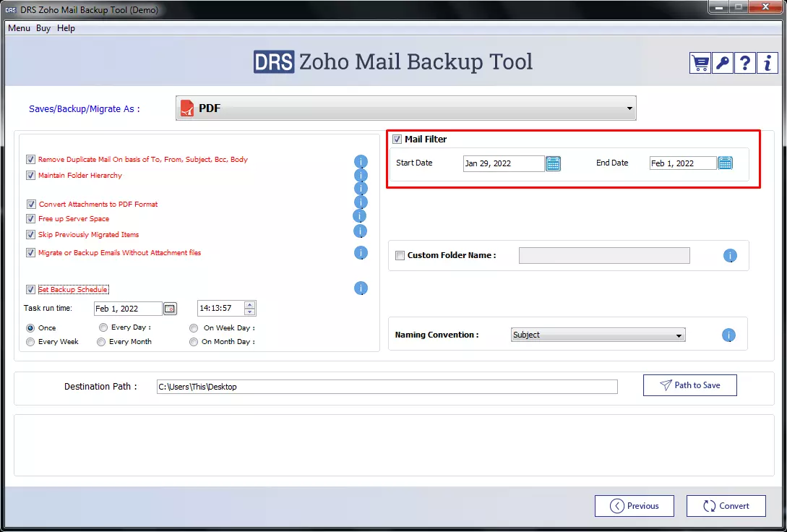Viewport: 787px width, 532px height.
Task: Show info for Remove Duplicate Mail option
Action: pyautogui.click(x=361, y=162)
